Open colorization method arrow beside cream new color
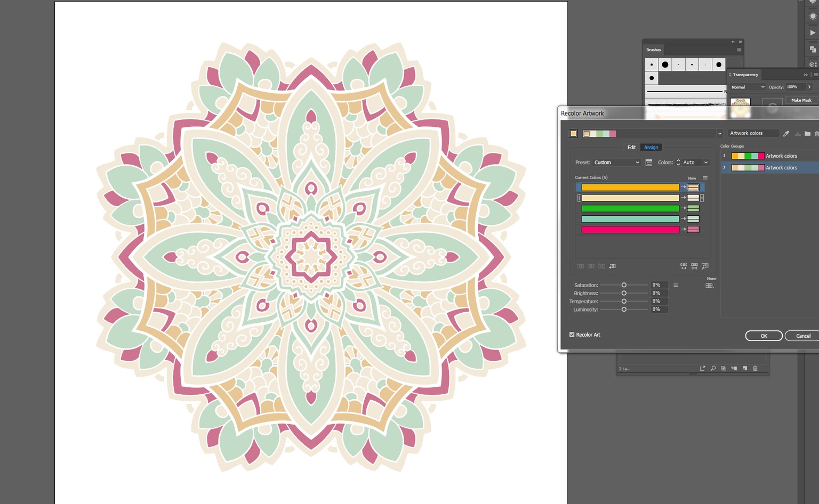 702,198
